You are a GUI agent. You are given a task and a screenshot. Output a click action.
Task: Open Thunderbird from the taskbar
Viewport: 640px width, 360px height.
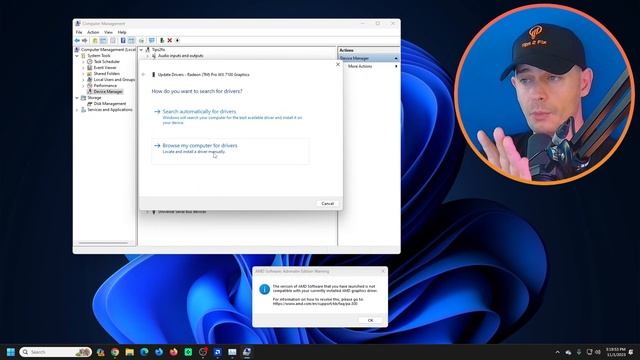click(159, 352)
